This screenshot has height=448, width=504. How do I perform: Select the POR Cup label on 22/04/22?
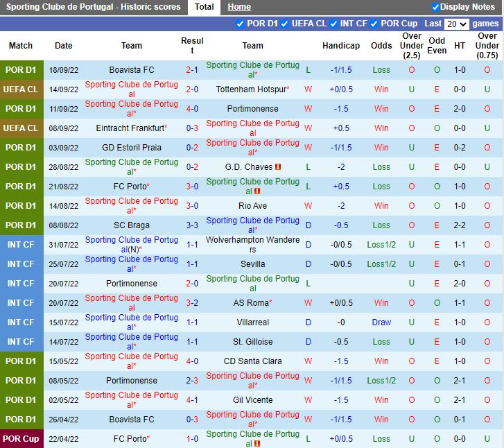pyautogui.click(x=21, y=439)
